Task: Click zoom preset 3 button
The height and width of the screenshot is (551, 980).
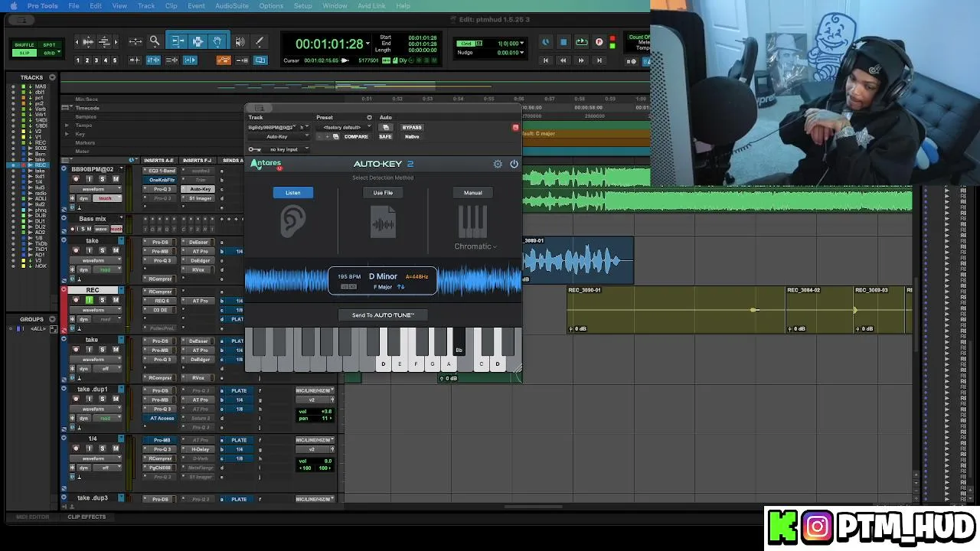Action: tap(96, 60)
